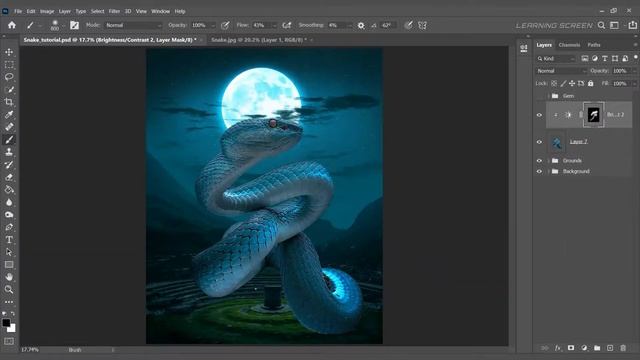Select the Eraser tool

(x=9, y=177)
